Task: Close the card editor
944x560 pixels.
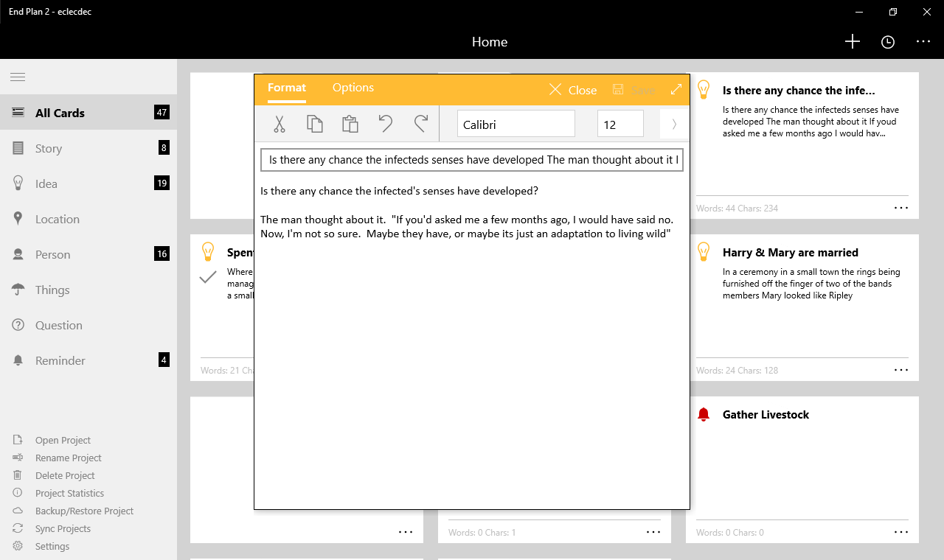Action: [x=573, y=90]
